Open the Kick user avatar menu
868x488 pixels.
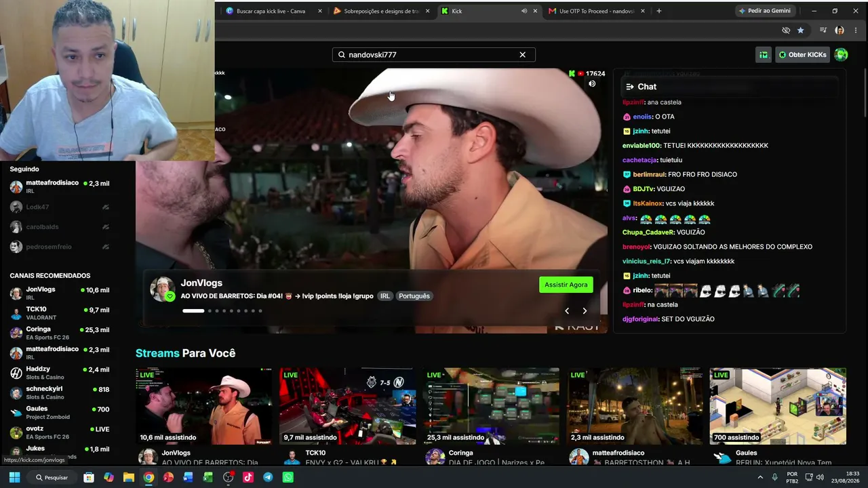coord(841,55)
